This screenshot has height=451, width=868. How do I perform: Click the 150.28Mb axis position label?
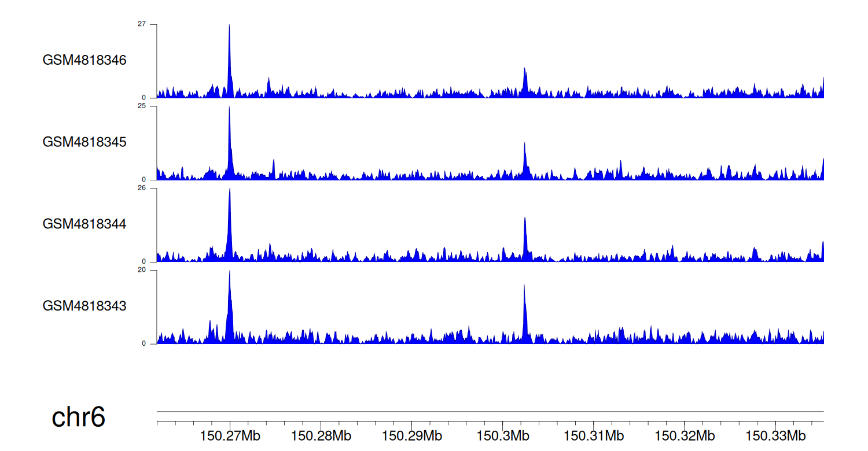pyautogui.click(x=321, y=435)
